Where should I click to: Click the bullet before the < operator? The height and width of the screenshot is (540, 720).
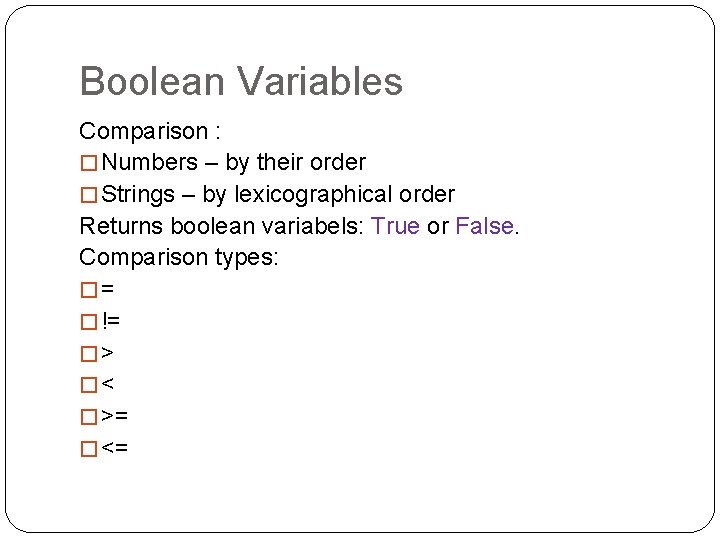[88, 385]
